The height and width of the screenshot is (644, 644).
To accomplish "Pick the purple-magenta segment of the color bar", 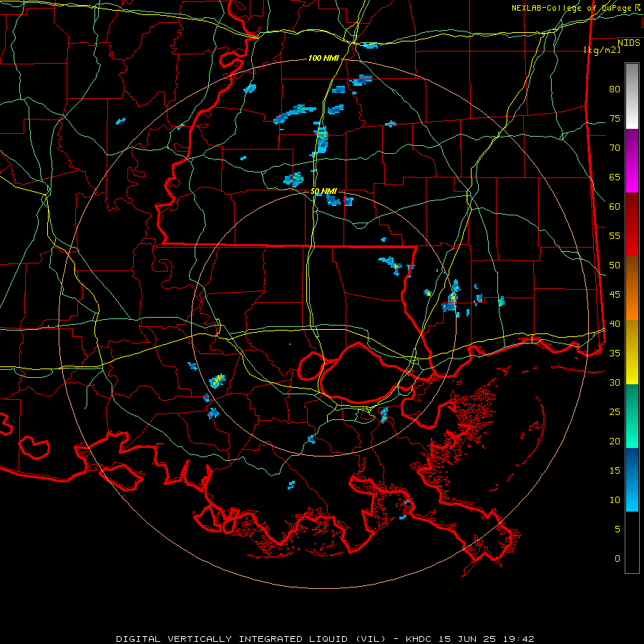I will (632, 160).
